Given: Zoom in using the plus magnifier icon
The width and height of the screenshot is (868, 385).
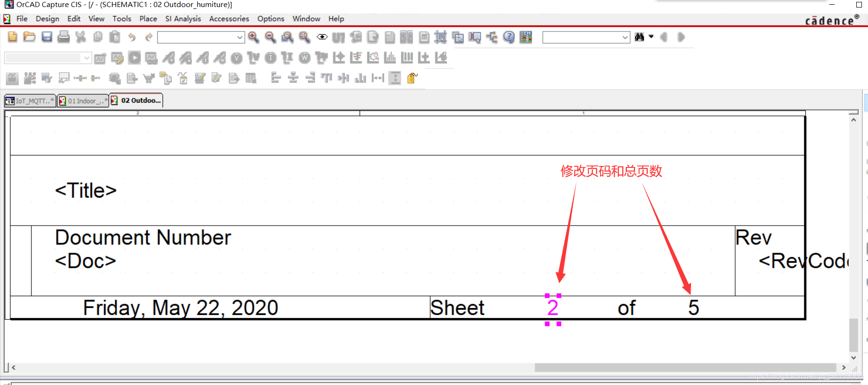Looking at the screenshot, I should point(253,37).
